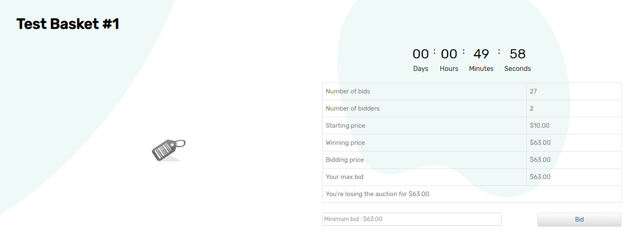Viewport: 644px width, 242px height.
Task: Click the price tag product placeholder image
Action: pyautogui.click(x=168, y=150)
